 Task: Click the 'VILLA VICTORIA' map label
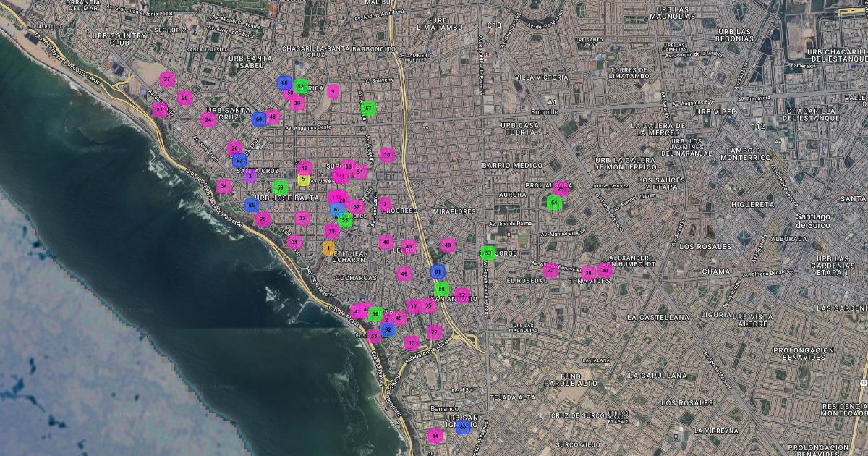[541, 77]
